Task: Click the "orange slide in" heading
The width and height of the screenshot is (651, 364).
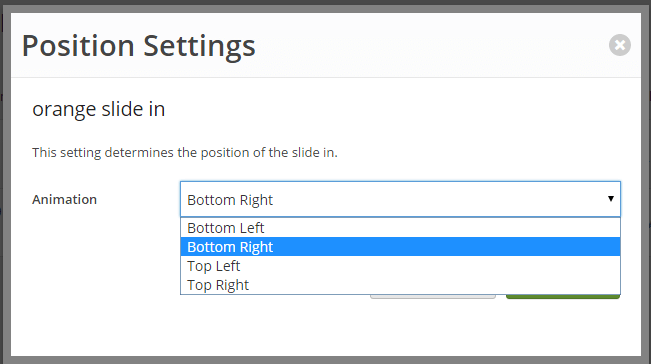Action: pos(99,109)
